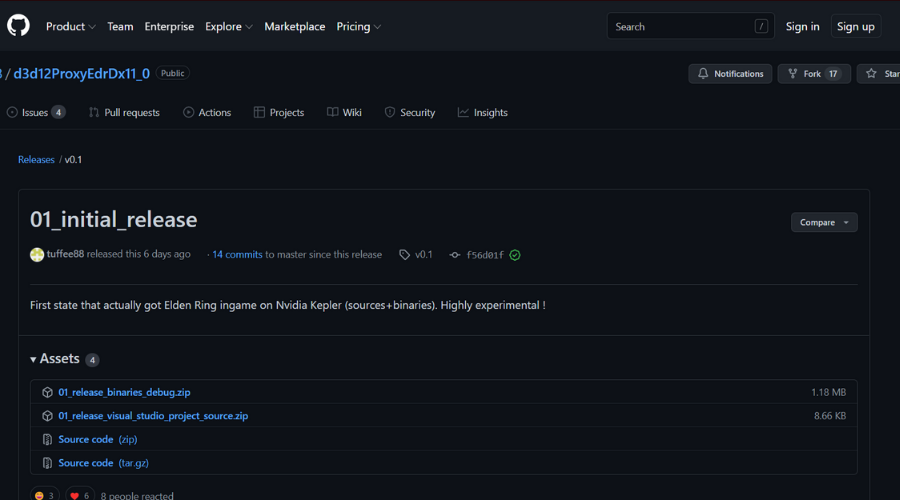The image size is (900, 500).
Task: Open Marketplace from the header navigation
Action: pos(294,26)
